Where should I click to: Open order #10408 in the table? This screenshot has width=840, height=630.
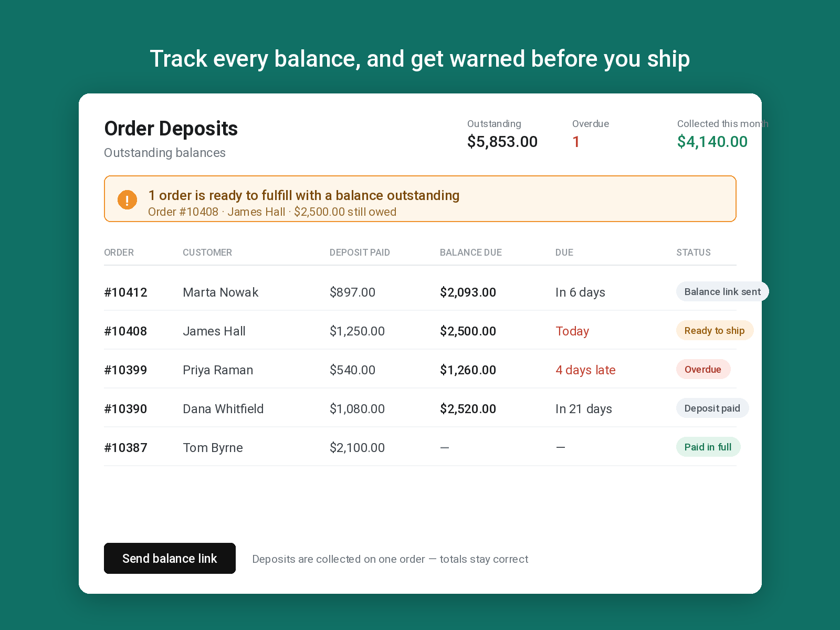click(x=125, y=331)
